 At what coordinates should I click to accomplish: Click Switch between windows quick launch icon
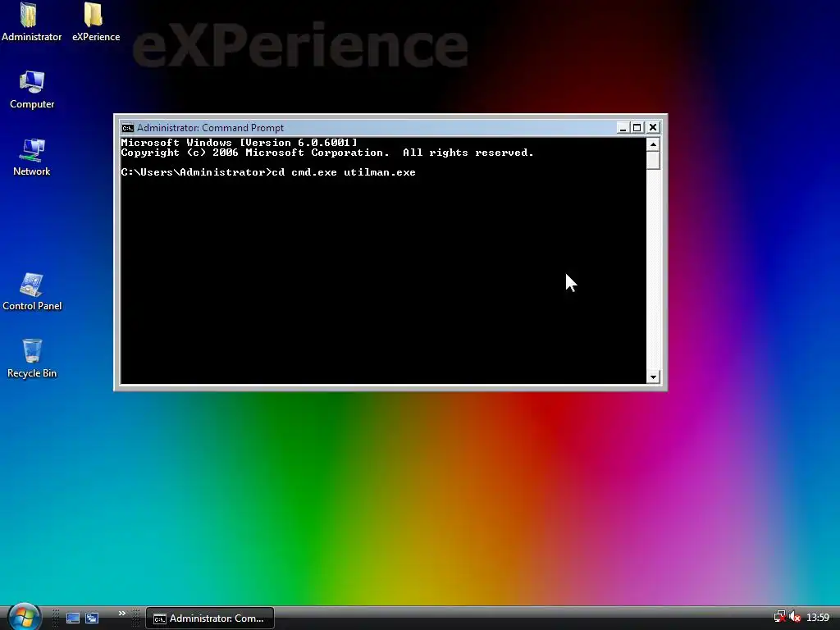coord(92,619)
